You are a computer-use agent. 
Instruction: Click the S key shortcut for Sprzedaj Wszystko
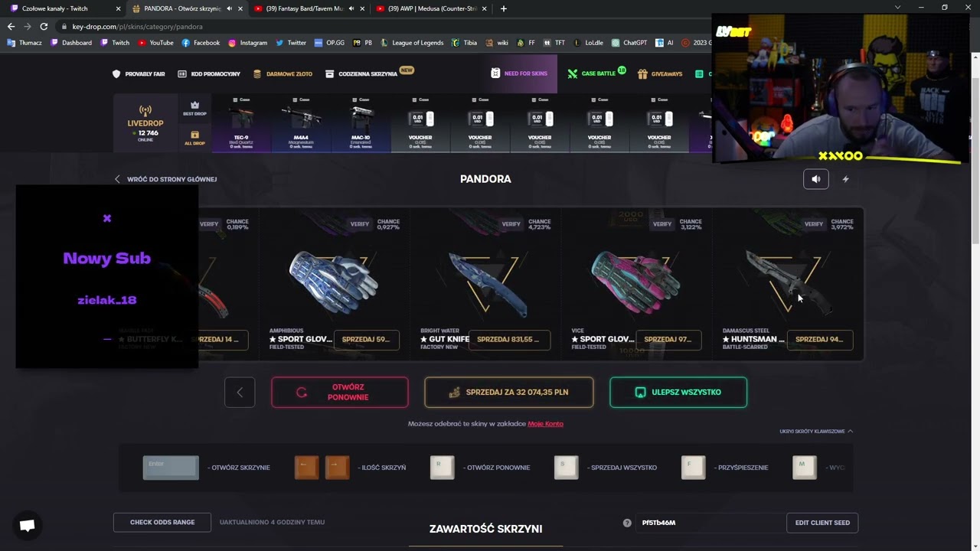coord(567,468)
